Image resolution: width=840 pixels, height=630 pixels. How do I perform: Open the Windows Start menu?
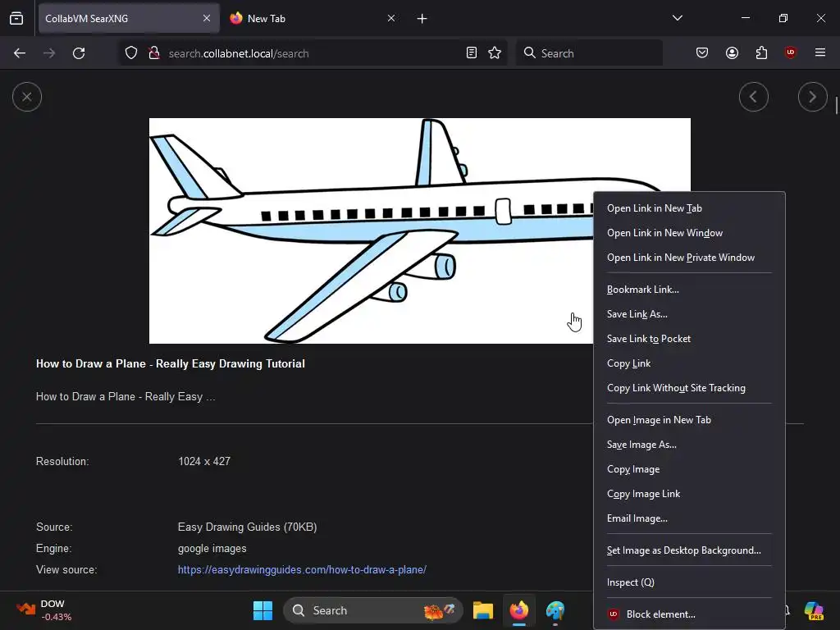pyautogui.click(x=262, y=610)
